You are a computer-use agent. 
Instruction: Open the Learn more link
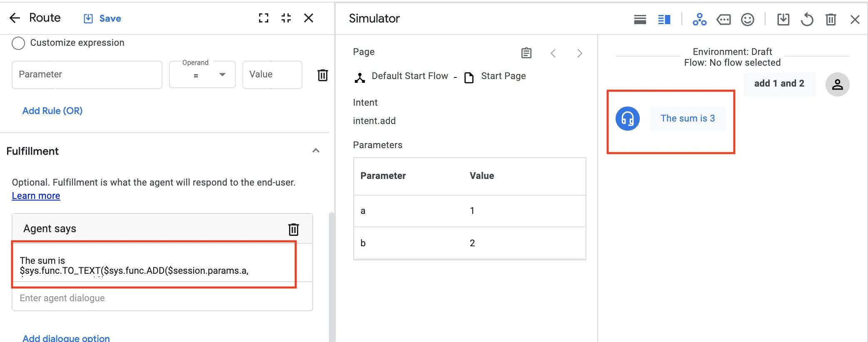[36, 196]
